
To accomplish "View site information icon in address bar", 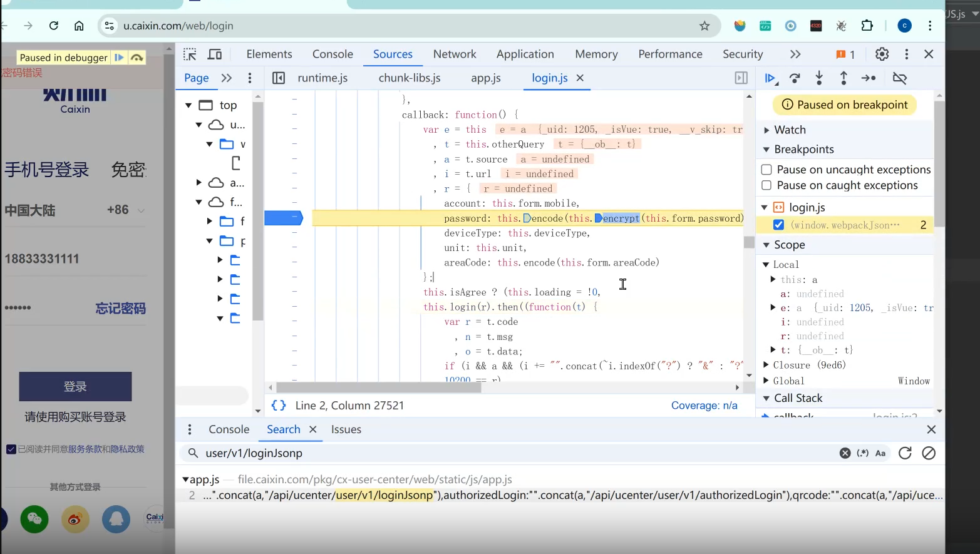I will pyautogui.click(x=110, y=26).
